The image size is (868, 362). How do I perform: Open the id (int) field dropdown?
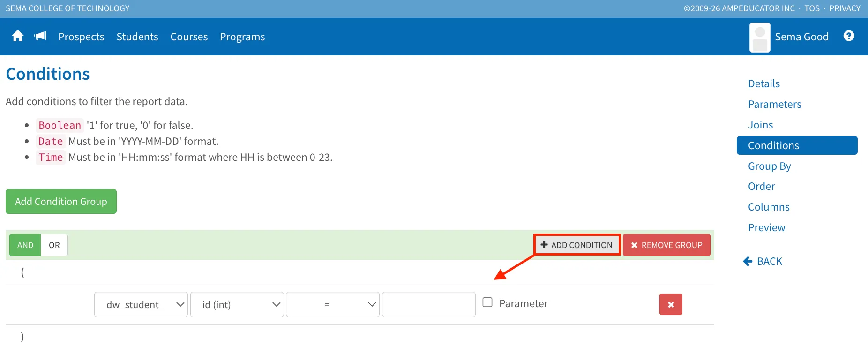click(237, 304)
